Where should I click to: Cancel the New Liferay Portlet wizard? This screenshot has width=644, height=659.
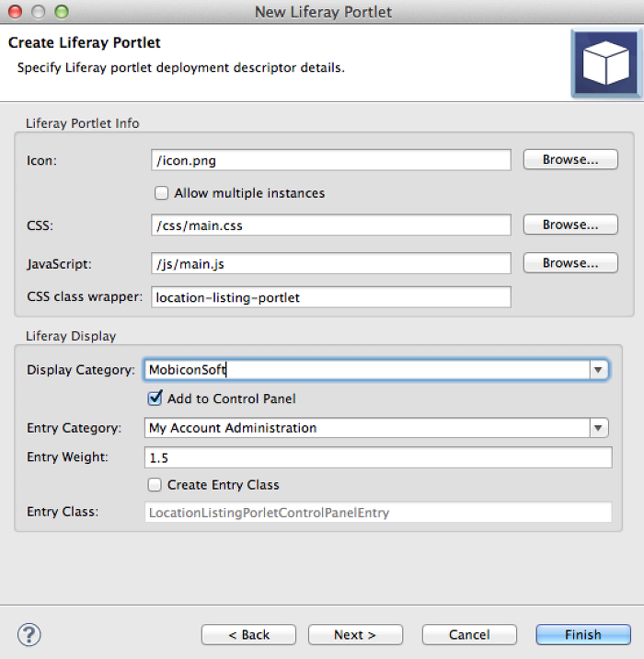(x=469, y=634)
